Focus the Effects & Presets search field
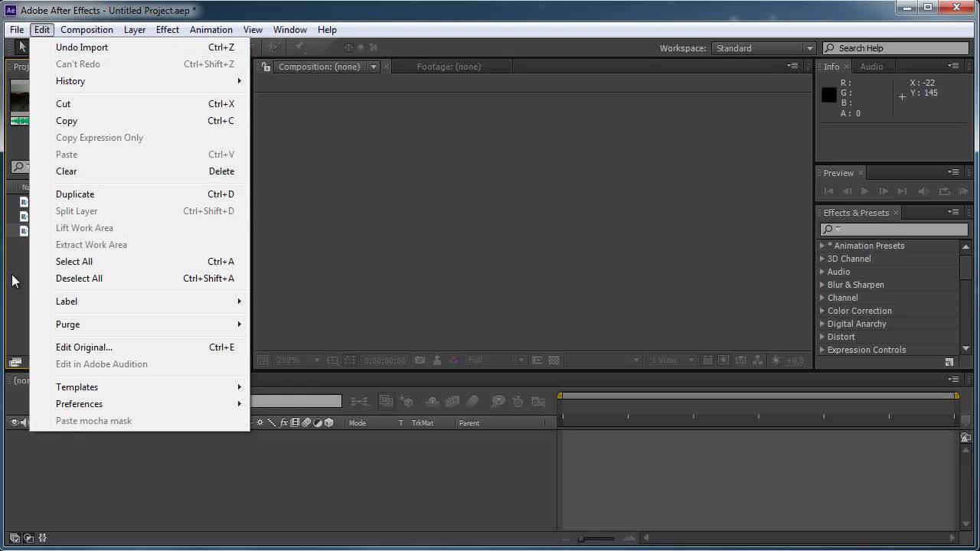 (x=894, y=230)
